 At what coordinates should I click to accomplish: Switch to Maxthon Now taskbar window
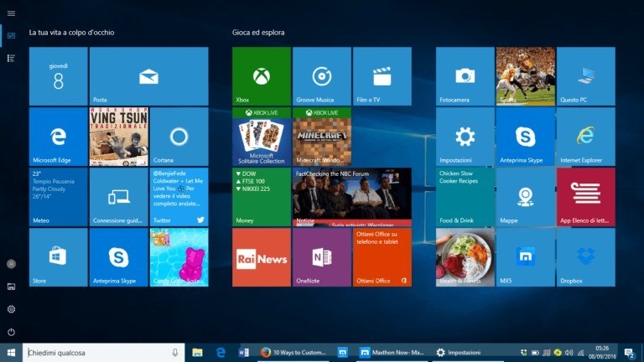tap(392, 353)
